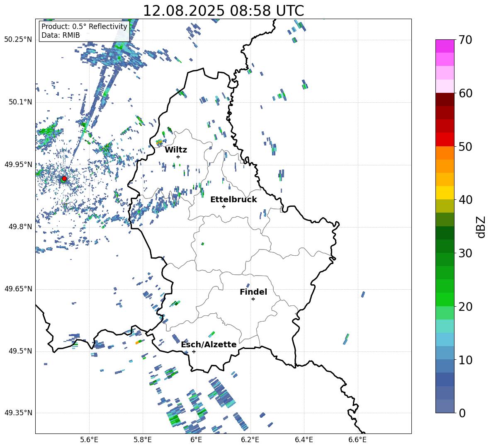491x448 pixels.
Task: Click the Findel station cross marker
Action: (253, 299)
